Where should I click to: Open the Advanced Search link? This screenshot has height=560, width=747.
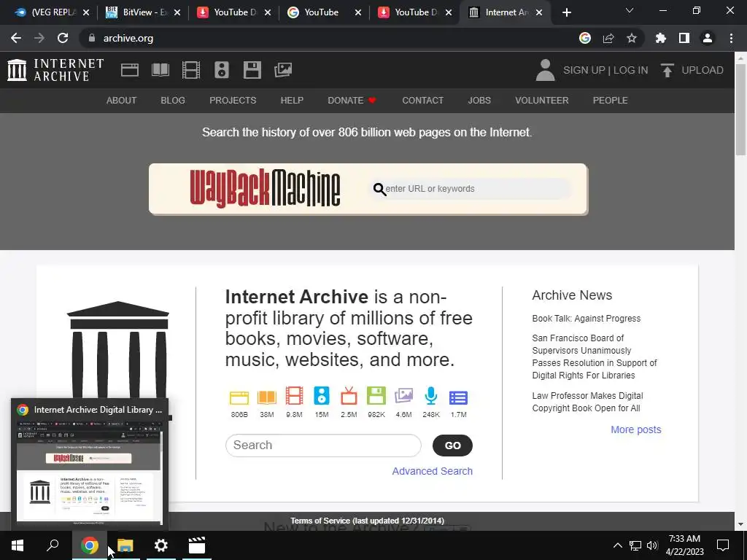432,471
